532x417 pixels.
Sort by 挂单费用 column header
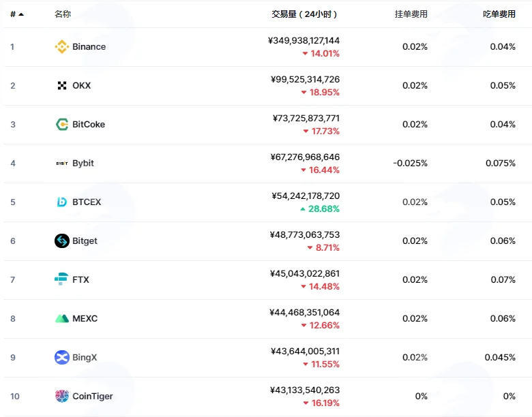(411, 14)
